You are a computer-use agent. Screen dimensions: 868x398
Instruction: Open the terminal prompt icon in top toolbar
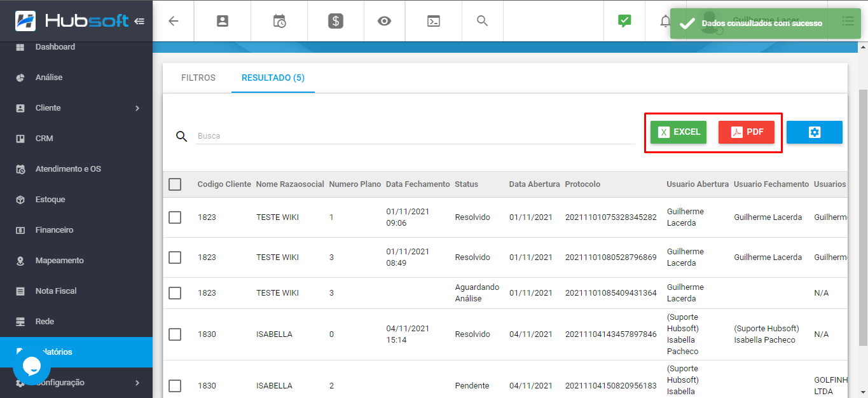pos(433,20)
